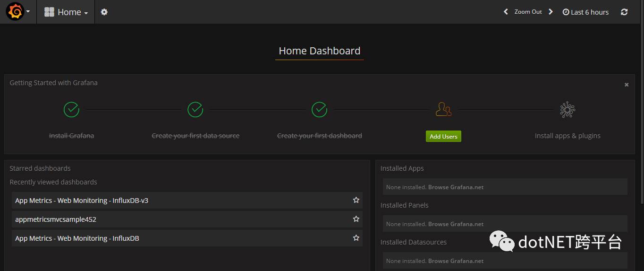Viewport: 644px width, 271px height.
Task: Open App Metrics - Web Monitoring - InfluxDB-v3 dashboard
Action: (187, 201)
